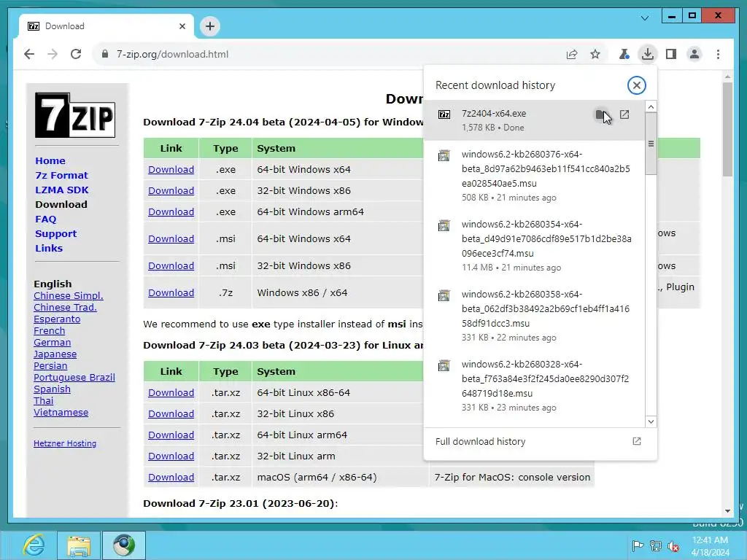
Task: Click the kb2680354 msu file icon
Action: point(444,226)
